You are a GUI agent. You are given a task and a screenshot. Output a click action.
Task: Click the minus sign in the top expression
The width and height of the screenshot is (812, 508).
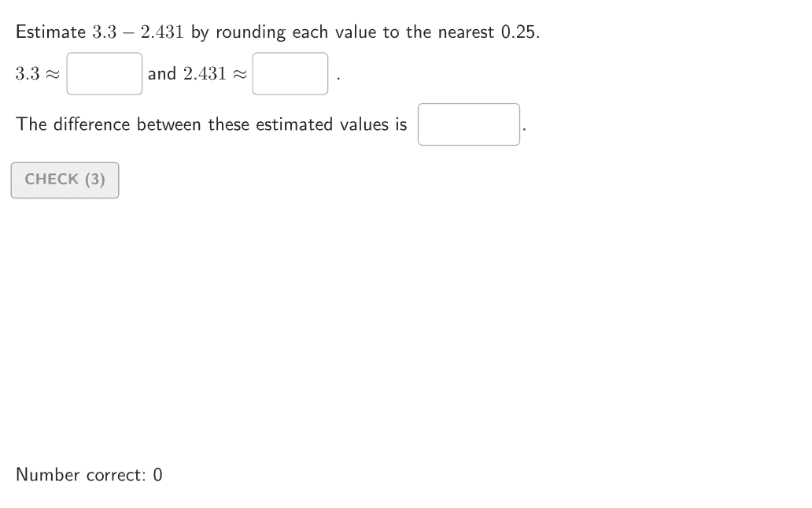tap(127, 32)
